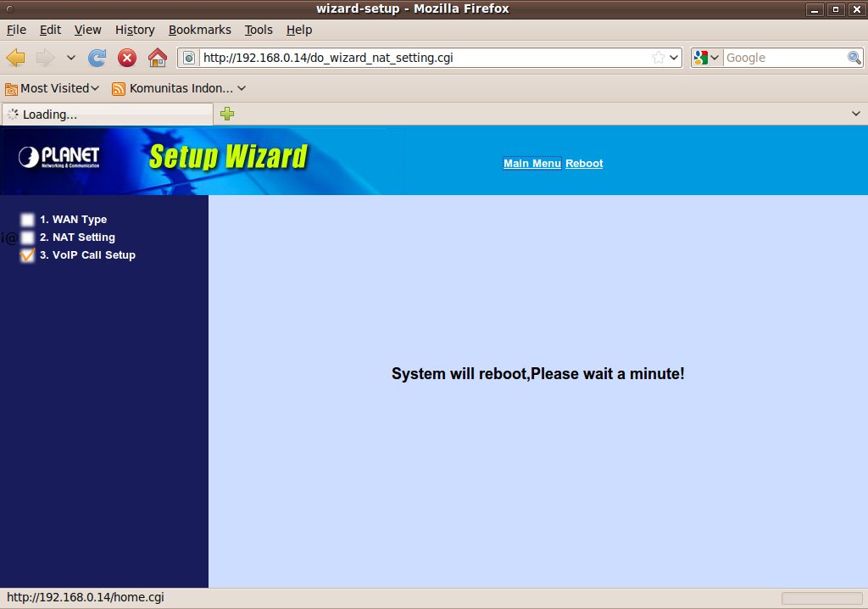
Task: Focus the Google search field
Action: [785, 58]
